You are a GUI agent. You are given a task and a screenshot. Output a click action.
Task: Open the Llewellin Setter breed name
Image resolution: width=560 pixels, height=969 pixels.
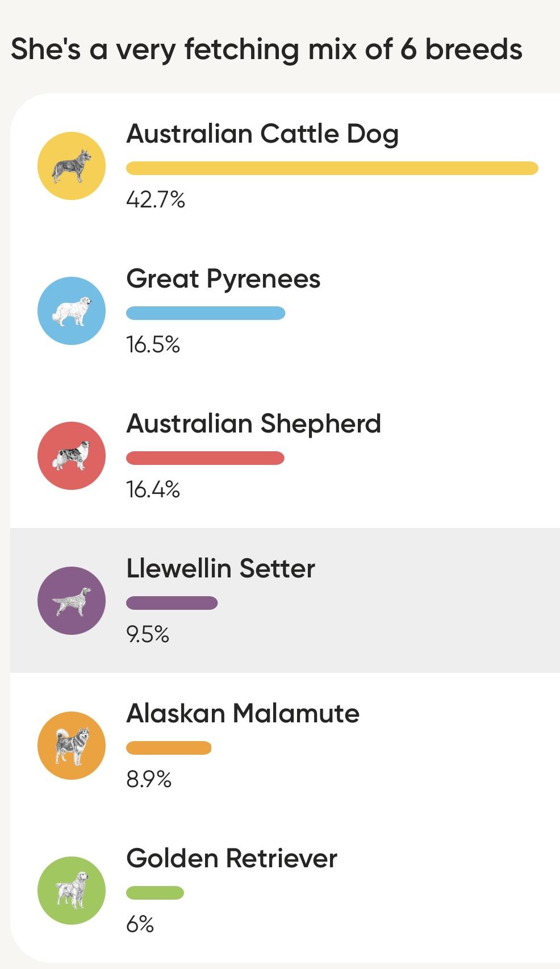pyautogui.click(x=220, y=569)
